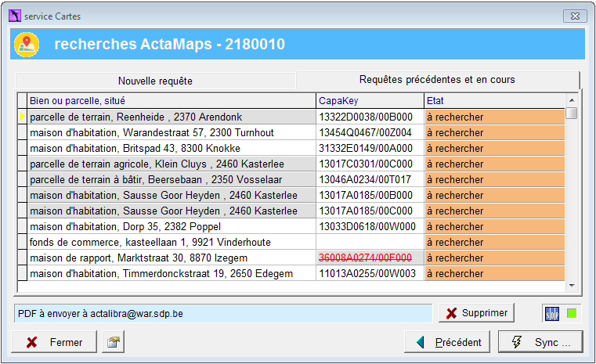596x364 pixels.
Task: Click à rechercher status for Turnhout row
Action: coord(494,132)
